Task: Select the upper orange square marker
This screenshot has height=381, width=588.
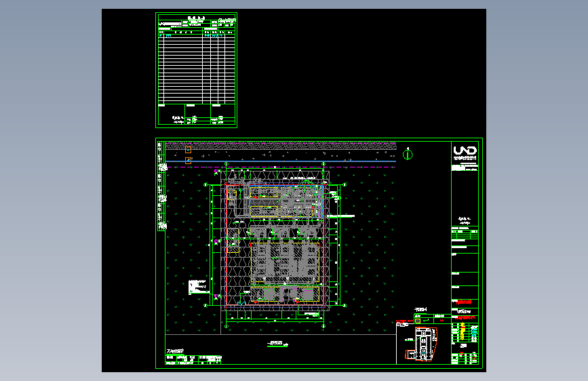Action: [x=189, y=150]
